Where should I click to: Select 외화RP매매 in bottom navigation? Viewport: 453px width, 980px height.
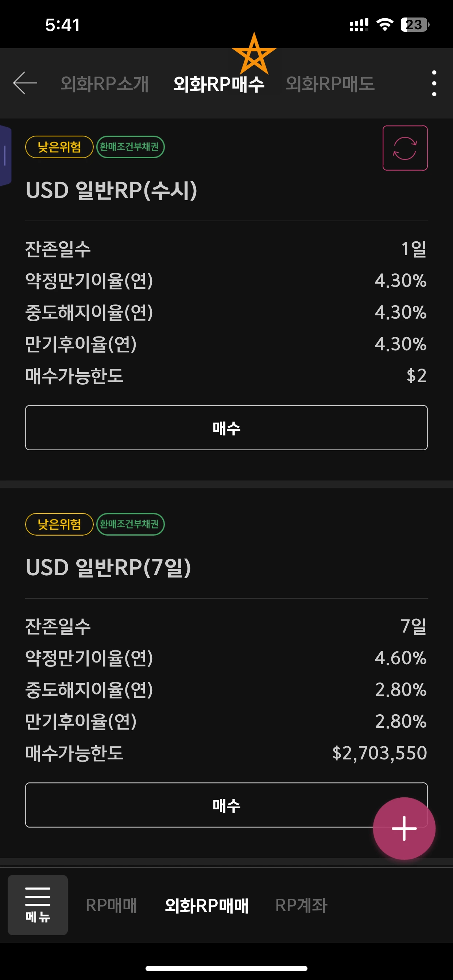206,905
